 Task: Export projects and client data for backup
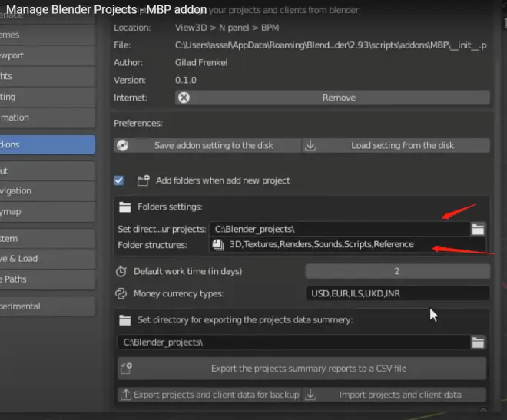pos(210,395)
